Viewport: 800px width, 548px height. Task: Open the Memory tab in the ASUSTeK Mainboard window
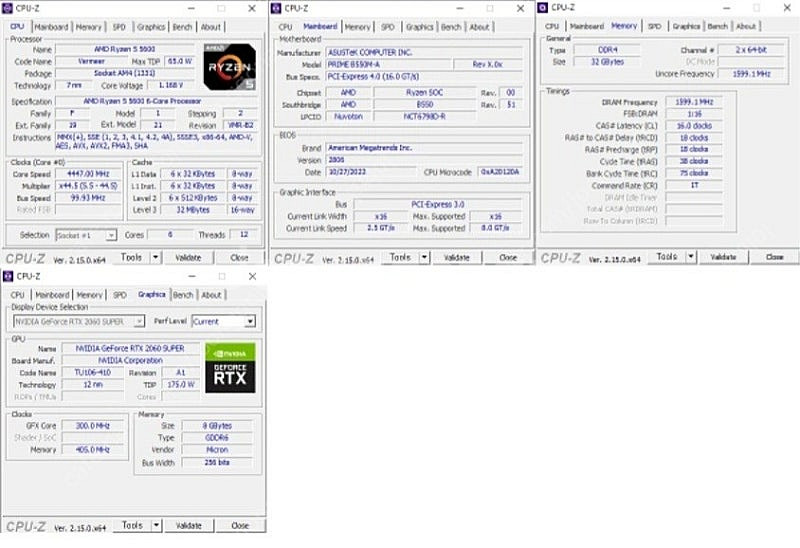click(x=357, y=27)
